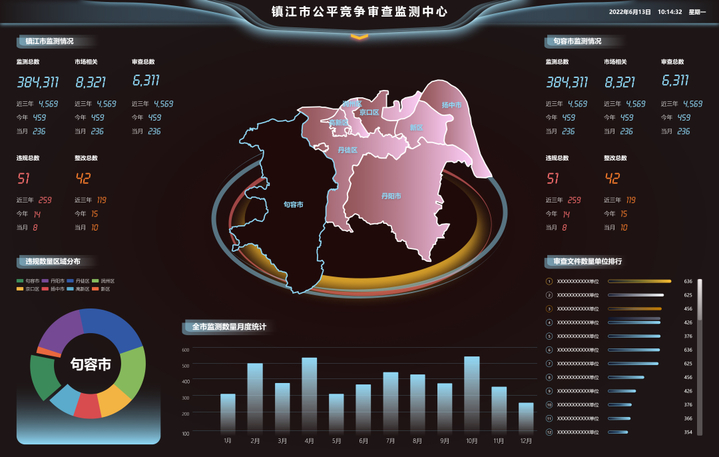Click the rank 3 circle badge
The image size is (719, 457).
pos(549,309)
